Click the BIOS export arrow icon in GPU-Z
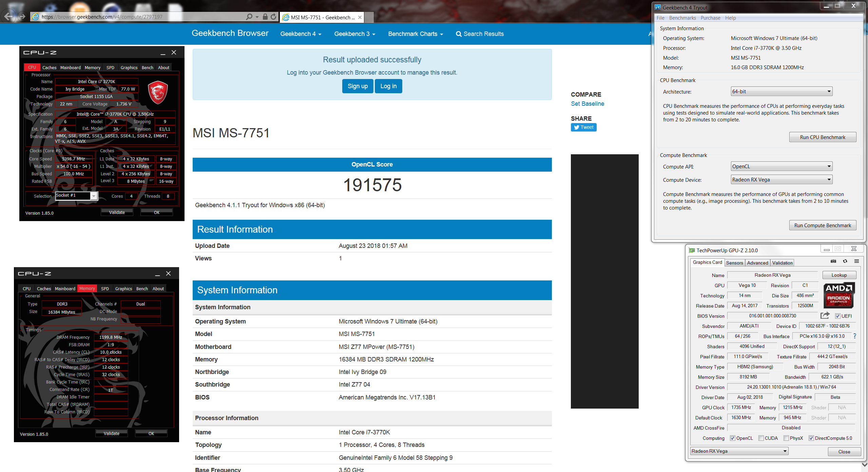 click(825, 316)
